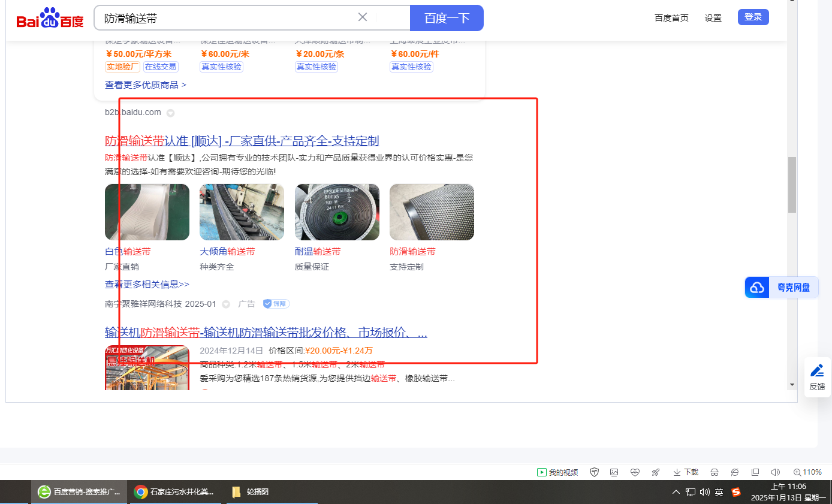832x504 pixels.
Task: Open the 防滑输送带 textured roll thumbnail
Action: [x=432, y=212]
